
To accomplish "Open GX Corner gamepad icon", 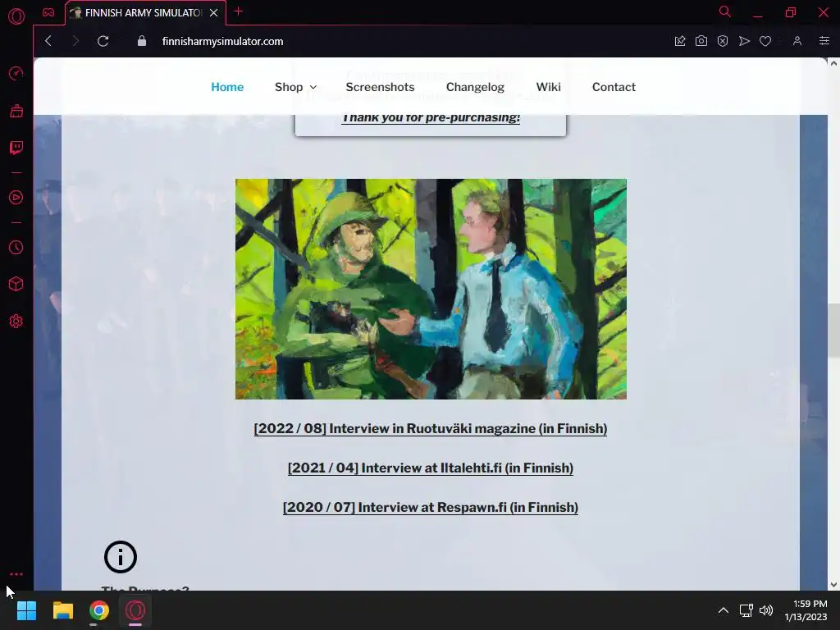I will tap(48, 12).
